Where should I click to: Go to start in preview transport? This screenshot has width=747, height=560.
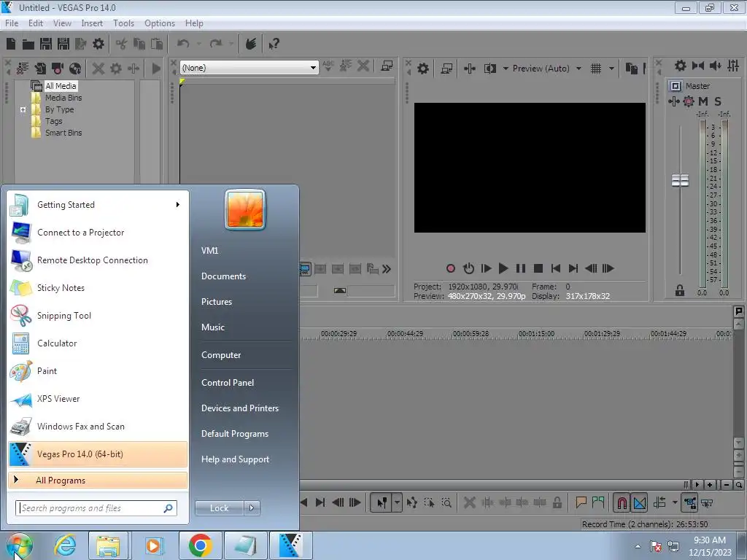click(x=555, y=268)
